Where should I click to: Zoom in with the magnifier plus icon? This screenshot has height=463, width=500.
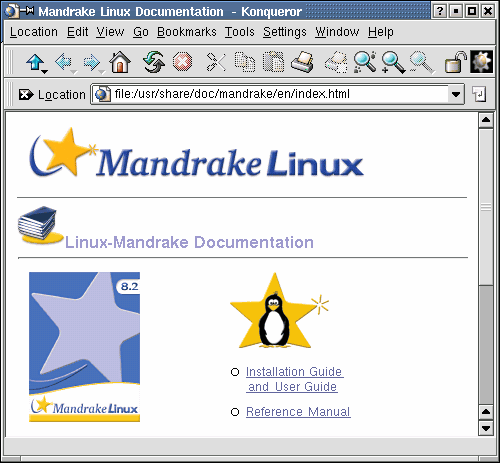(393, 62)
